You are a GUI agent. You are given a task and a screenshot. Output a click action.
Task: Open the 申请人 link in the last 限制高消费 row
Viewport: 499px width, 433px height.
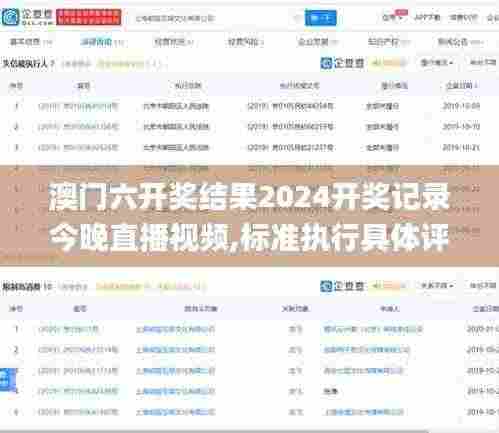pos(364,412)
